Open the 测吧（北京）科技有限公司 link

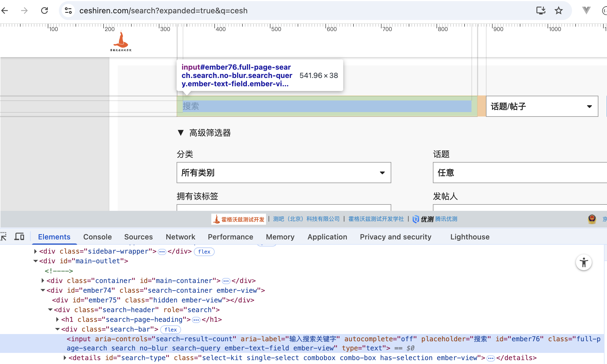pyautogui.click(x=306, y=219)
